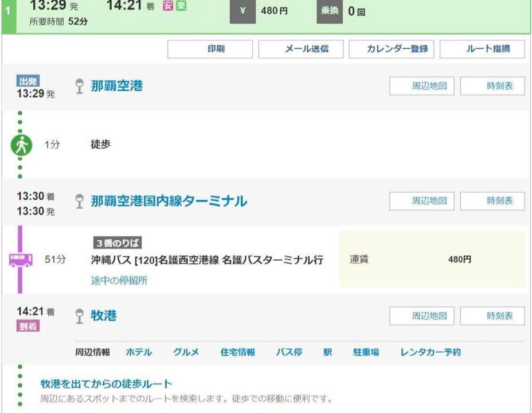Screen dimensions: 532x413
Task: Open 周辺地図 for 那覇空港国内線ターミナル
Action: tap(422, 201)
